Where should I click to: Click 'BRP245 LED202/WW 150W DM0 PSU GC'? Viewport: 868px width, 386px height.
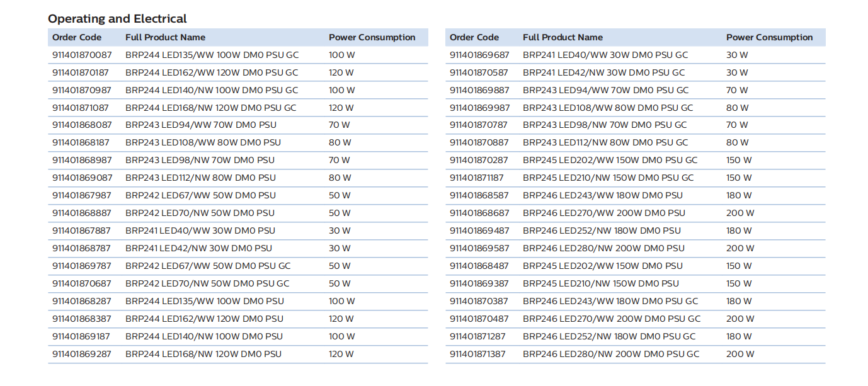tap(610, 160)
